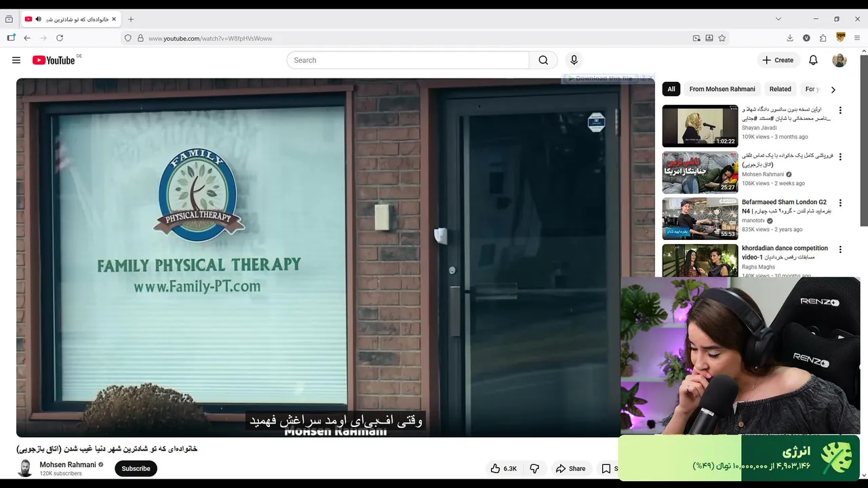Open khordadian dance competition video title
The image size is (868, 488).
785,253
